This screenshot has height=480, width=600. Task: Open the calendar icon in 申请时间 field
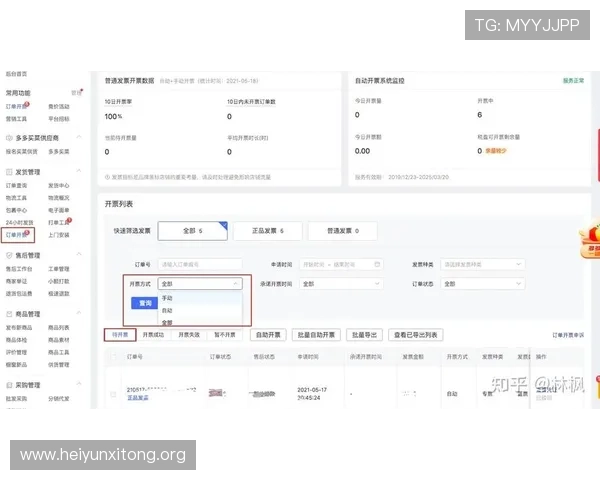tap(377, 264)
